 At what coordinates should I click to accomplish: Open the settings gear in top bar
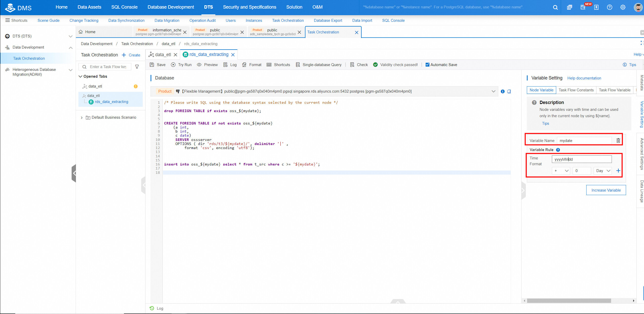click(623, 7)
